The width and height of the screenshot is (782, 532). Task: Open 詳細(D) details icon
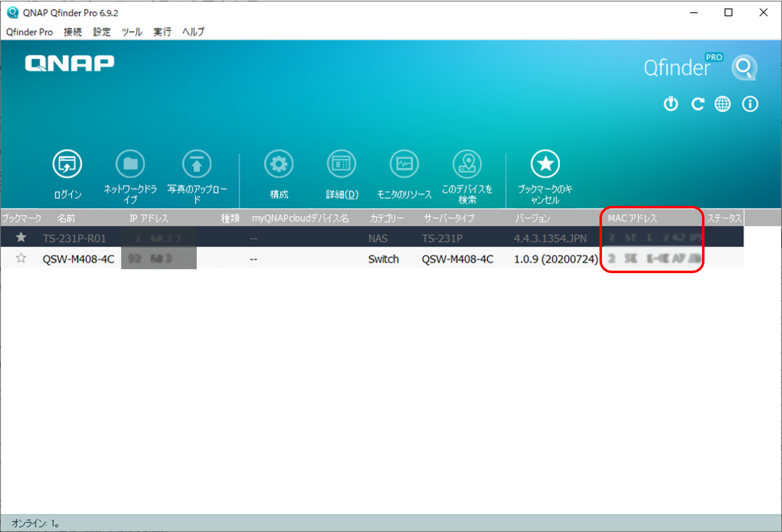(341, 164)
